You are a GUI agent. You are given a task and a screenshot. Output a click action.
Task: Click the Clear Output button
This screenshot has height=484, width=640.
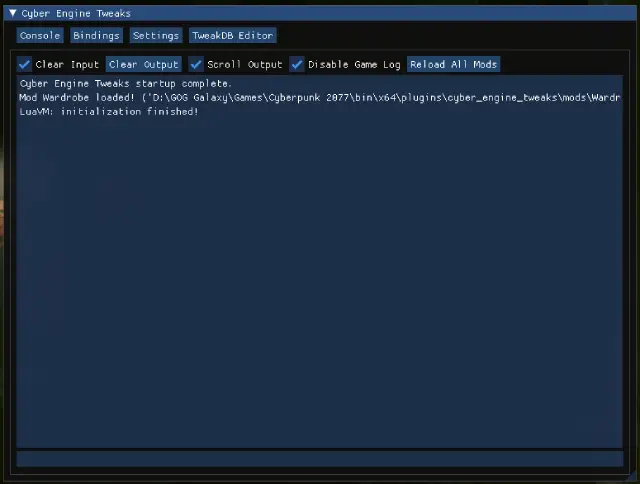(x=144, y=64)
